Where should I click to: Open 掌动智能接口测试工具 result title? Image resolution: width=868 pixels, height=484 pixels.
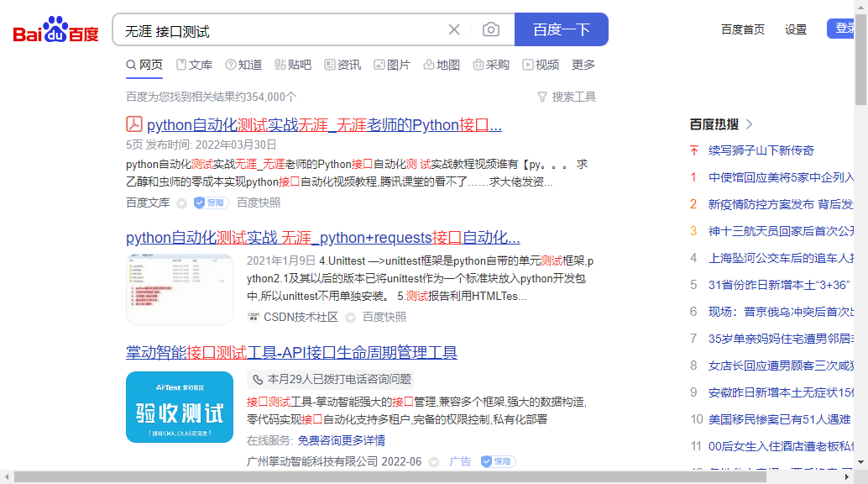[x=292, y=353]
